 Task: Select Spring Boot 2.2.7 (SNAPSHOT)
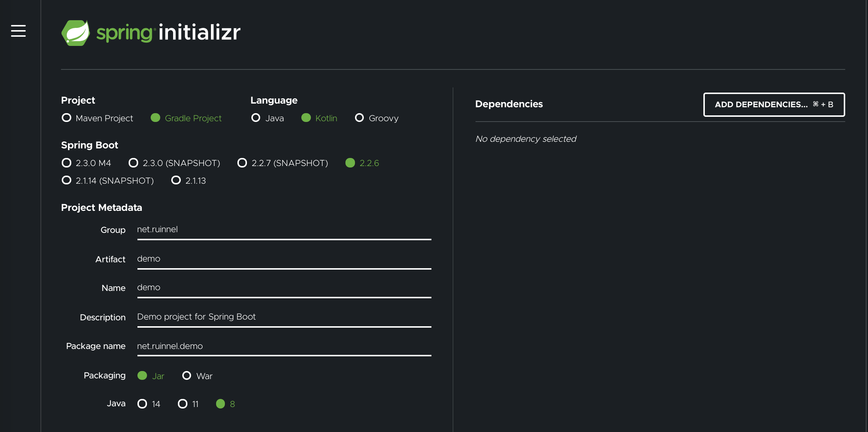point(283,163)
